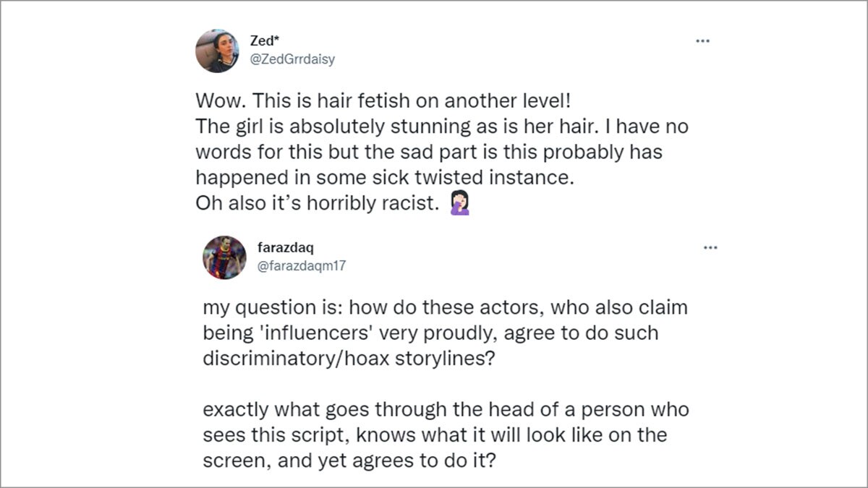Click the "words for this but" line

click(429, 153)
